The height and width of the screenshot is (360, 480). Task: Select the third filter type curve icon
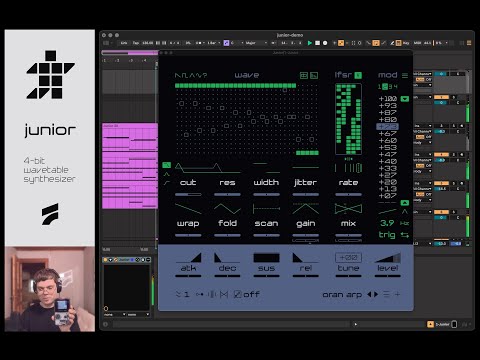pyautogui.click(x=166, y=183)
